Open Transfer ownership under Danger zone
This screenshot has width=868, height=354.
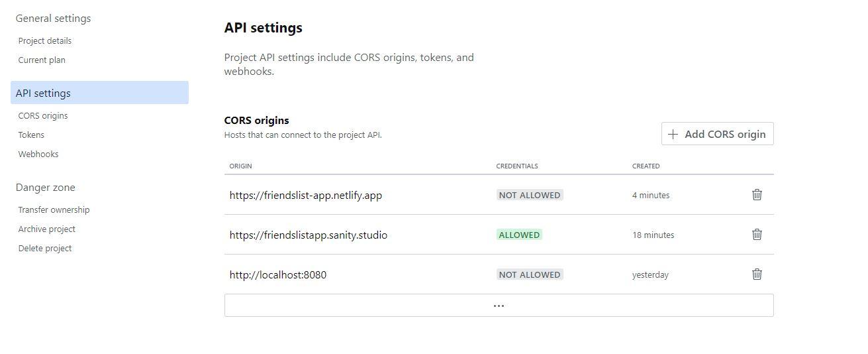point(54,210)
